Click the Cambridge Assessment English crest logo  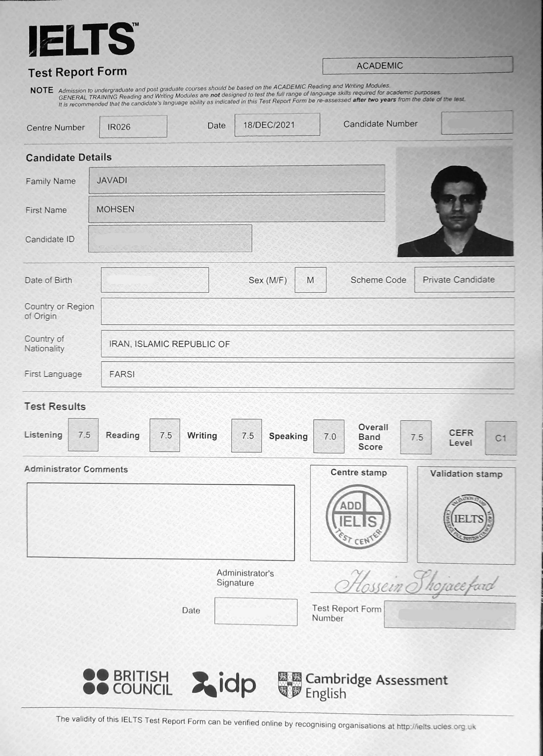[290, 685]
